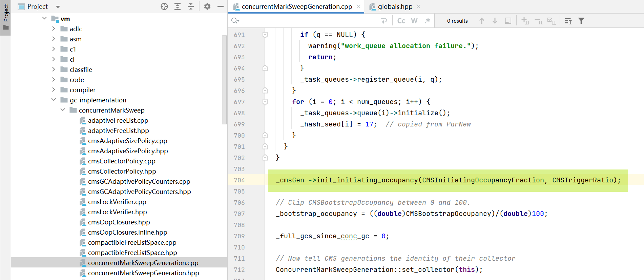Open cmsGCAdaptivePolicyCounters.cpp file
The width and height of the screenshot is (644, 280).
tap(139, 181)
